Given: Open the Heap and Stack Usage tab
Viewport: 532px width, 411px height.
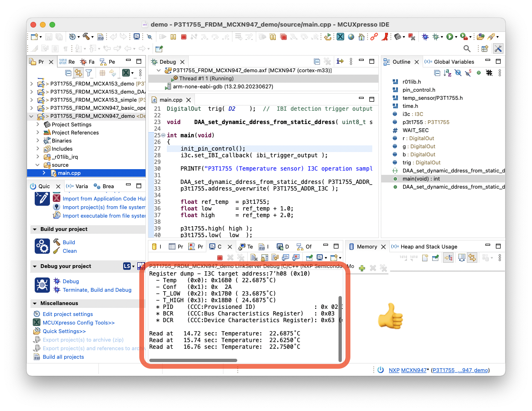Looking at the screenshot, I should tap(428, 247).
